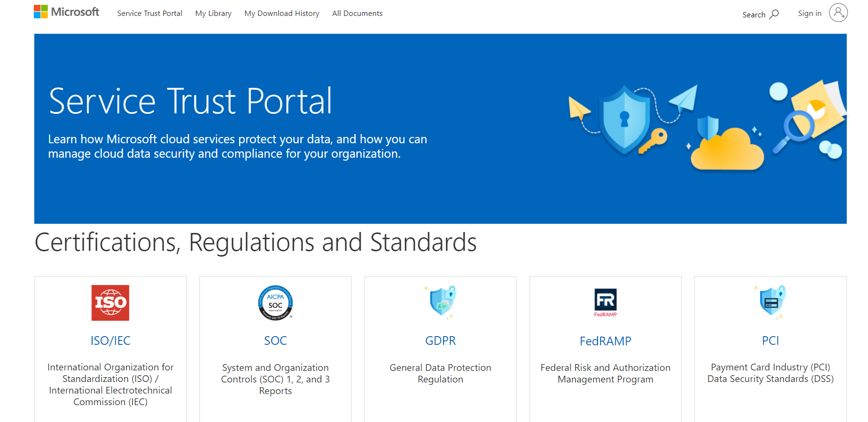The width and height of the screenshot is (868, 422).
Task: Click the AICPA SOC badge icon
Action: [x=275, y=303]
